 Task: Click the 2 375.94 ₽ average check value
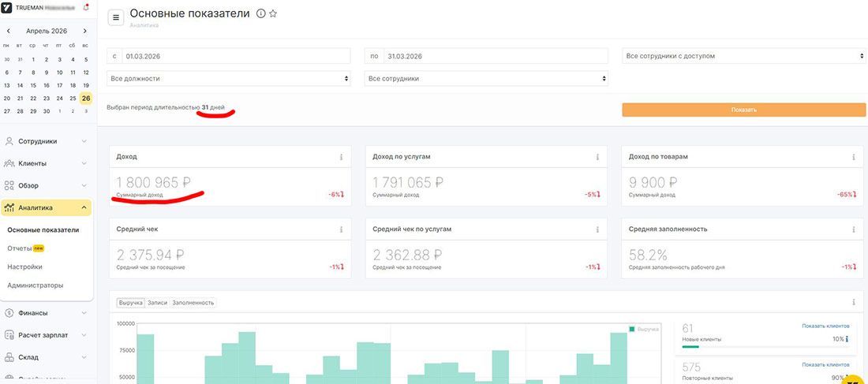point(150,255)
